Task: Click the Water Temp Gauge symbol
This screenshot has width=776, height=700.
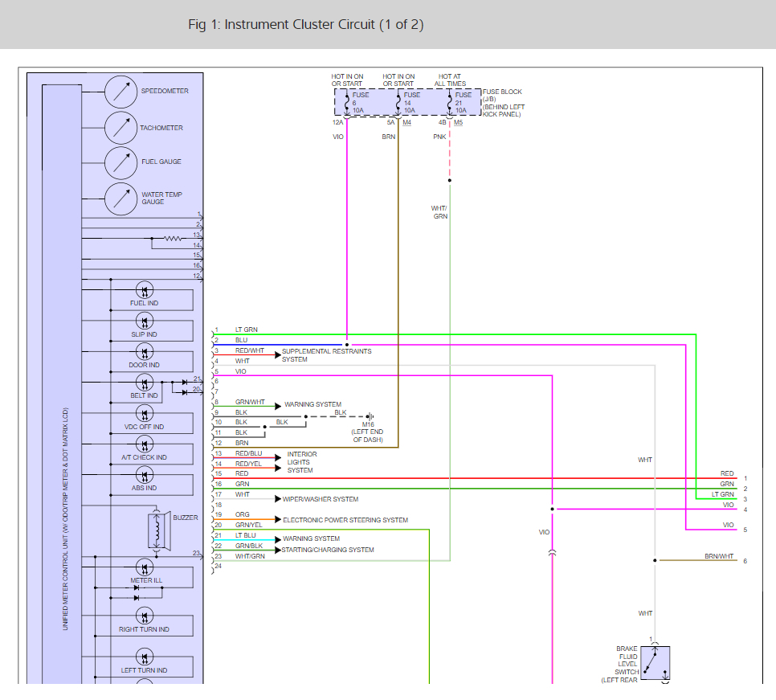Action: [120, 199]
